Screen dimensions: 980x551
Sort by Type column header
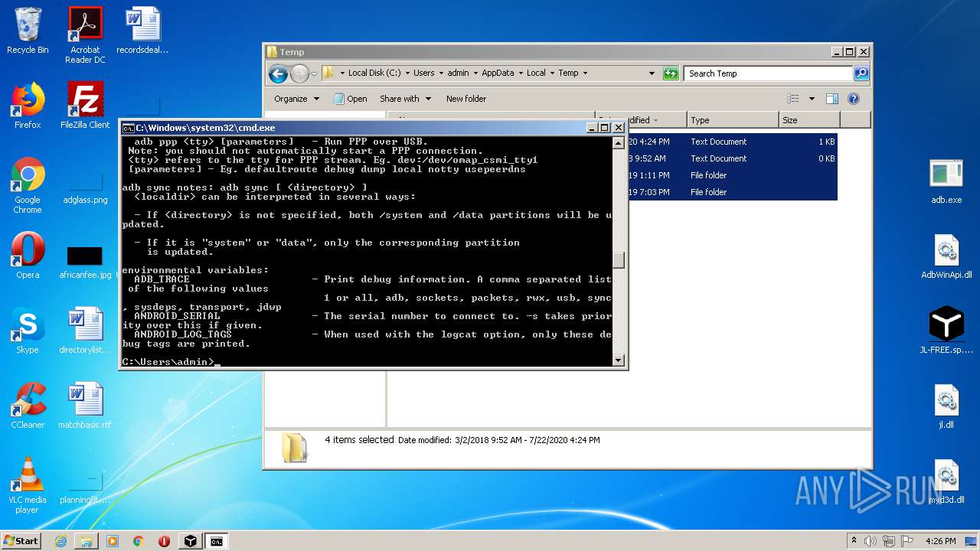732,120
